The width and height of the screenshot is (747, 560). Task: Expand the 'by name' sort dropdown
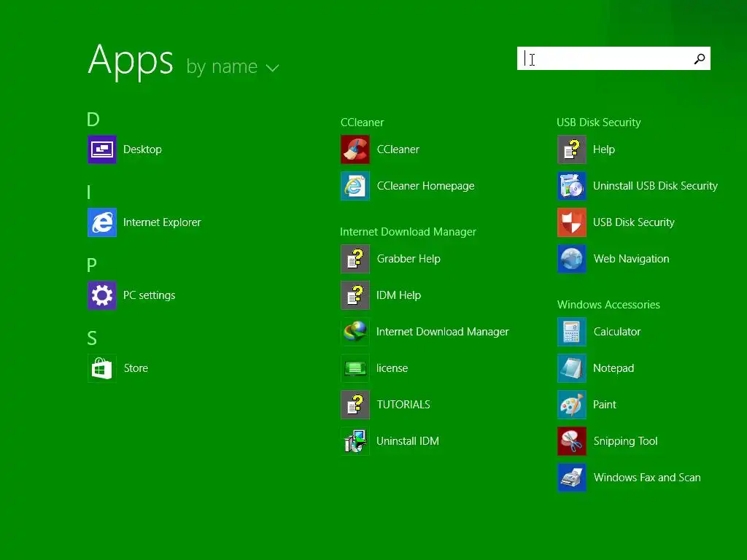(233, 67)
